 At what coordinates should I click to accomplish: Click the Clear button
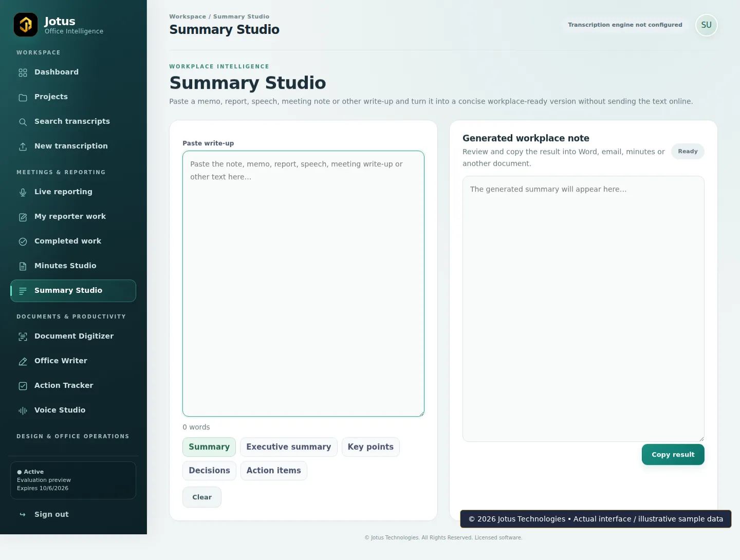coord(202,497)
